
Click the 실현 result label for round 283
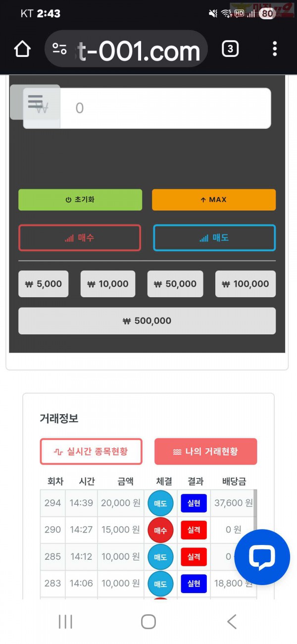193,584
